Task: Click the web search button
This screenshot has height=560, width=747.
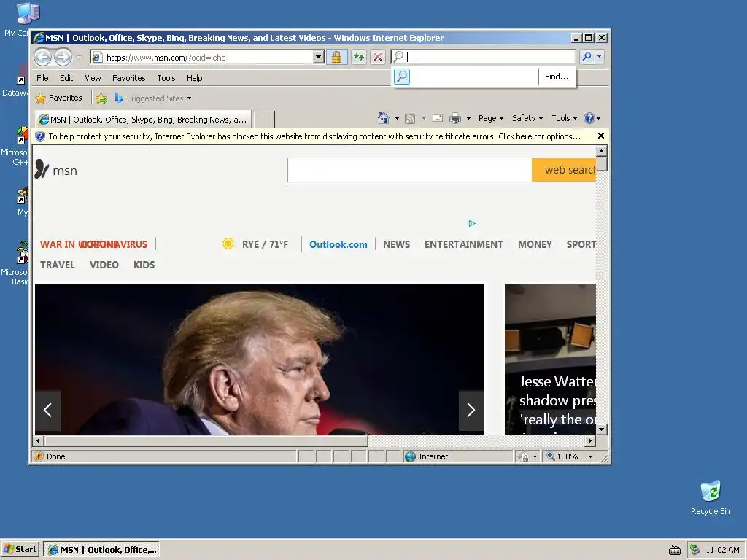Action: coord(564,170)
